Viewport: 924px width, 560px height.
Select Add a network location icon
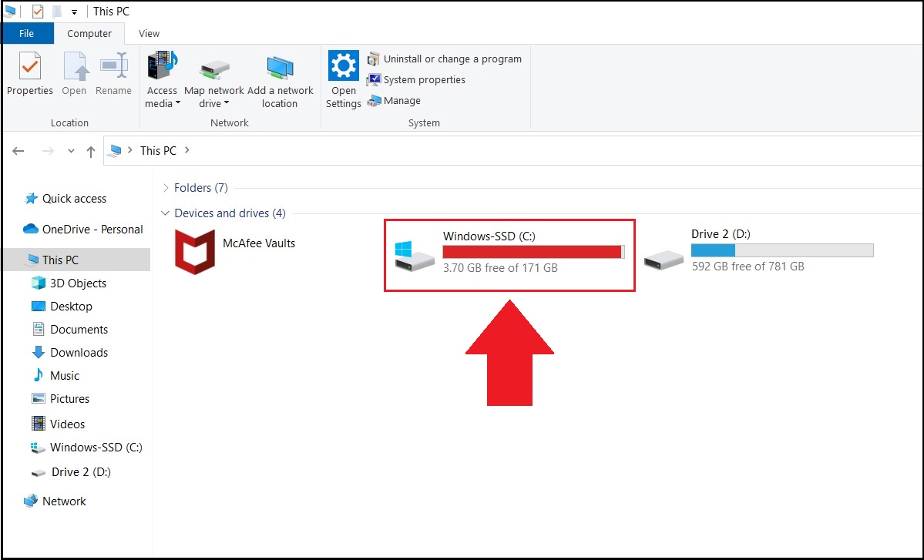pos(280,68)
